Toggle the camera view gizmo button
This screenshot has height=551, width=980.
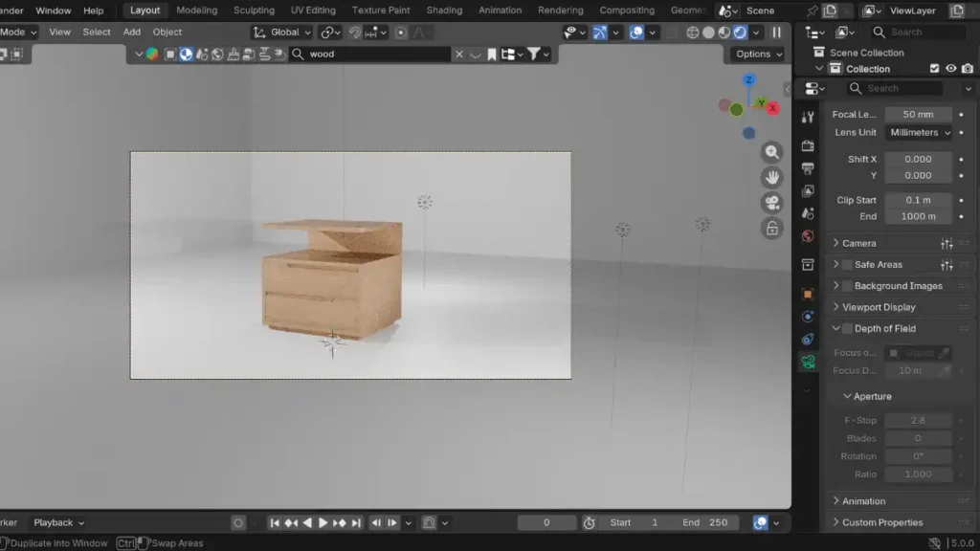(x=772, y=203)
